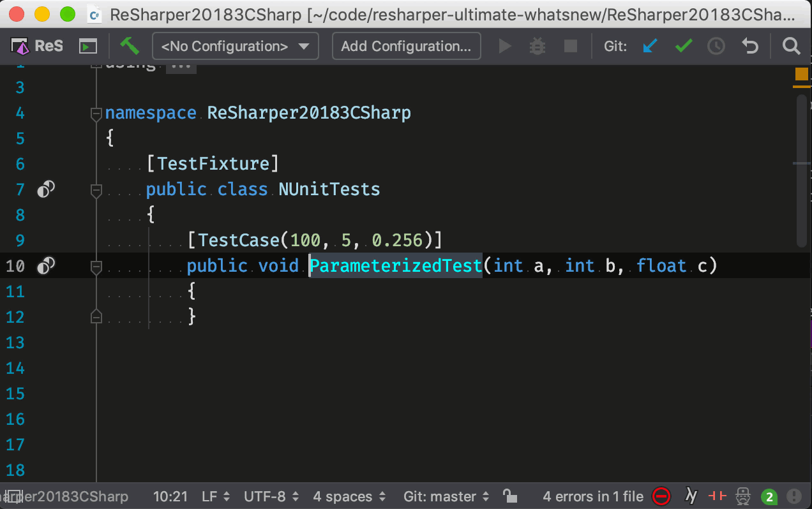Start debugging with the bug icon

[537, 45]
